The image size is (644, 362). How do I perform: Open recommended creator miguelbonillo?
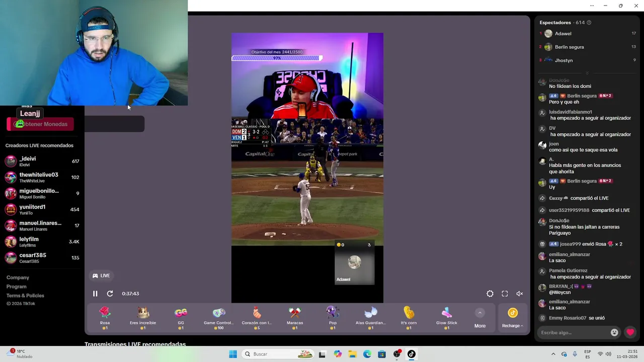42,194
